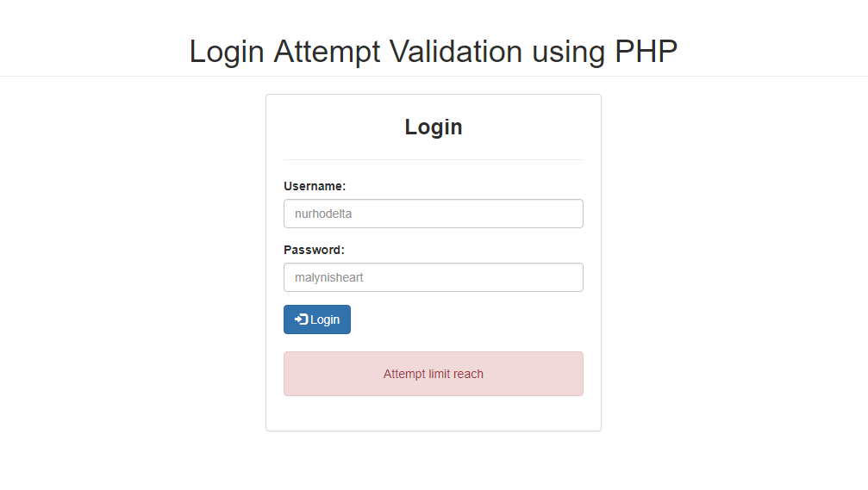Submit the form with the blue Login button

[x=317, y=319]
